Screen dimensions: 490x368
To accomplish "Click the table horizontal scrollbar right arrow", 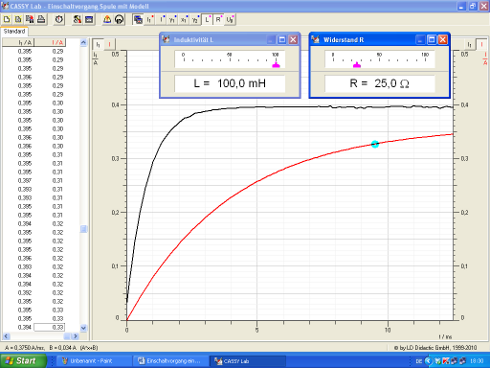I will click(x=75, y=336).
